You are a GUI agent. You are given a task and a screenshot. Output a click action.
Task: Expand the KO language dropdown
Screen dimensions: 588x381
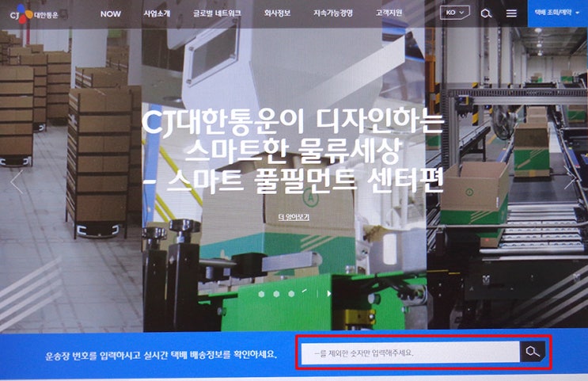(x=454, y=13)
